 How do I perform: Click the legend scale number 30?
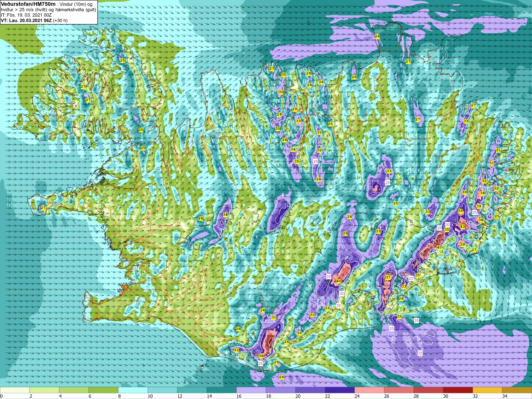pyautogui.click(x=445, y=396)
